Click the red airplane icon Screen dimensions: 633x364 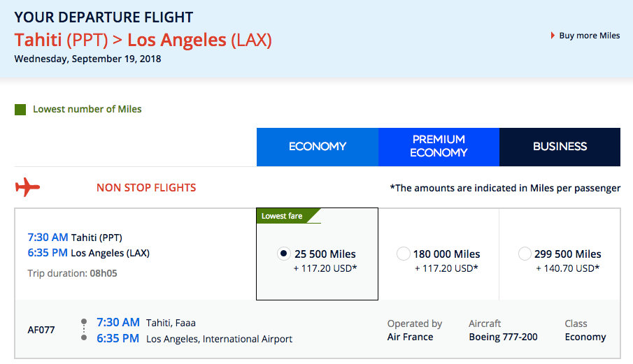[x=28, y=187]
